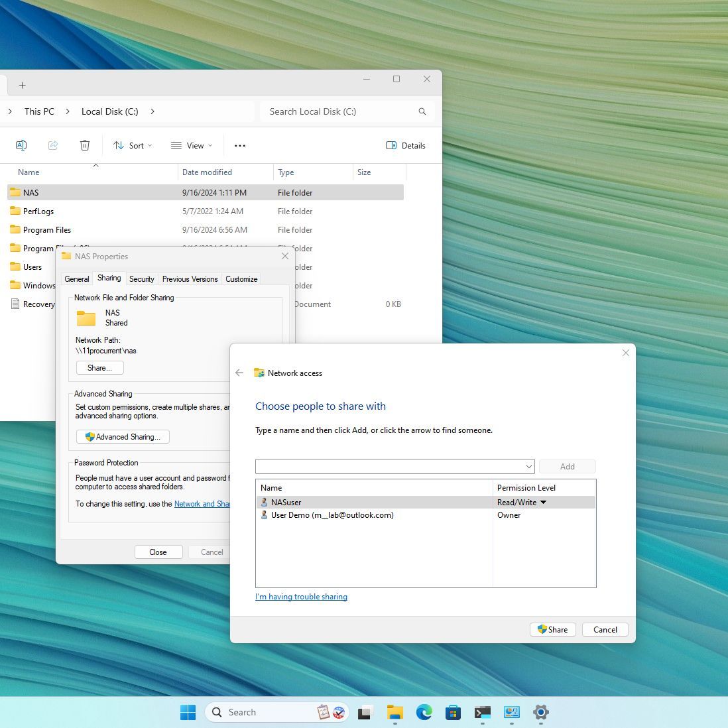Click the search magnifier in Explorer
728x728 pixels.
422,111
